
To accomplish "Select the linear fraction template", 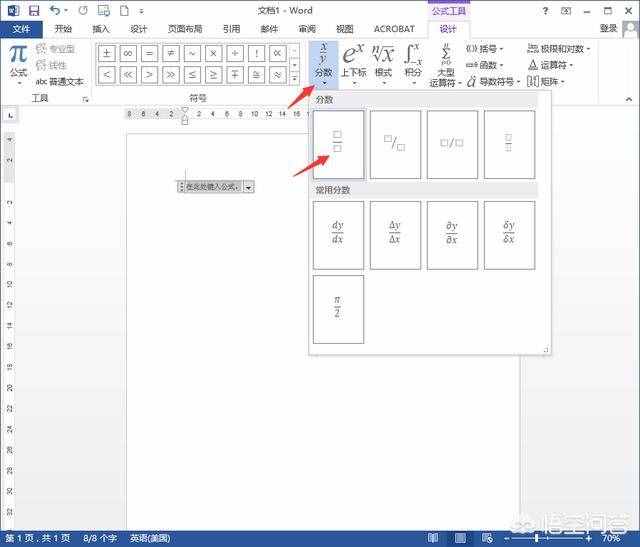I will (x=452, y=145).
